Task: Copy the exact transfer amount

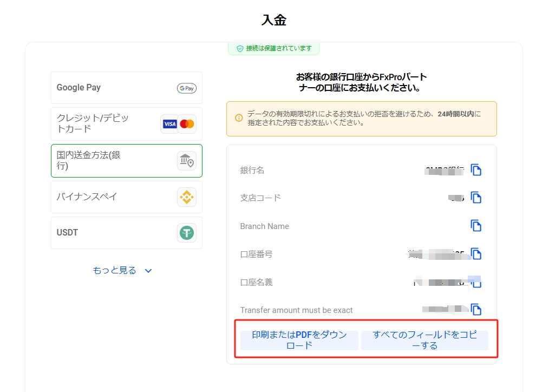Action: [476, 310]
